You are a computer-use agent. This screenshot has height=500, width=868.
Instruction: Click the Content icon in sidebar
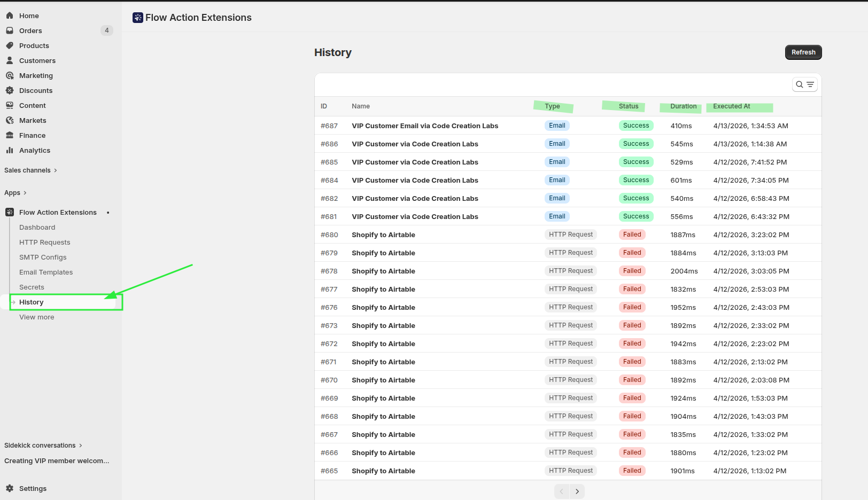coord(10,105)
